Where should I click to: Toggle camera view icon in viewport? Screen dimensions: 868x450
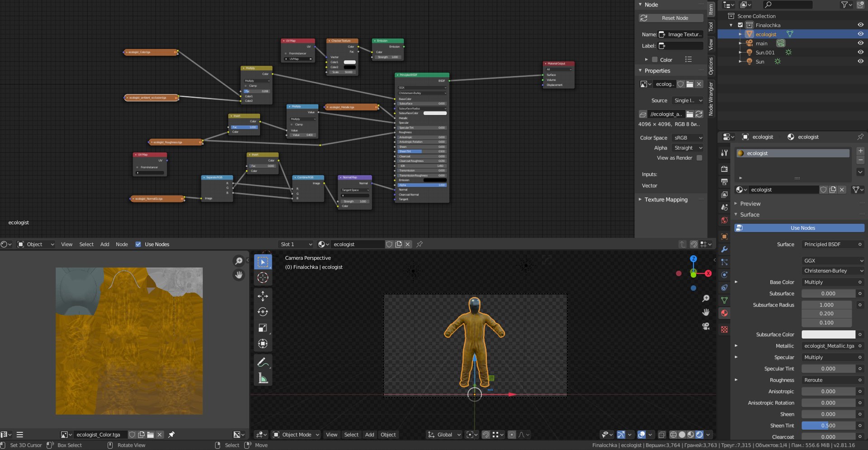[x=705, y=326]
